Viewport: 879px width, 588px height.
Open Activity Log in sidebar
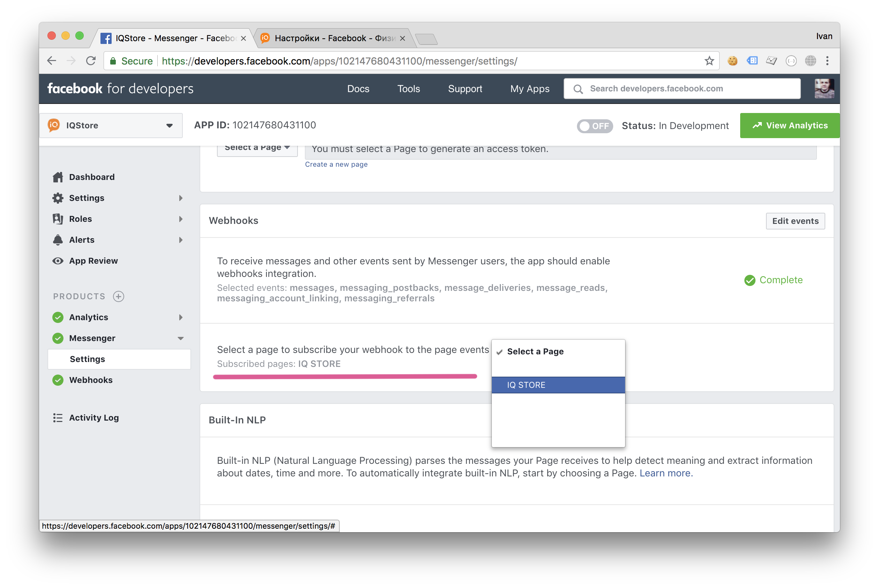[x=94, y=418]
